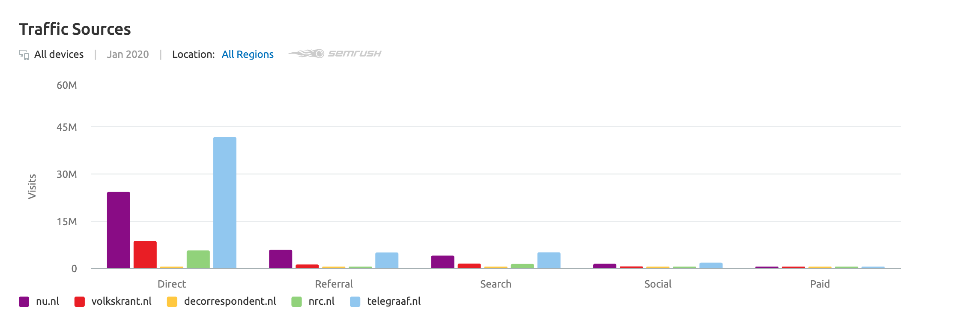Click the telegraaf.nl Search bar
Screen dimensions: 980x330
(549, 260)
